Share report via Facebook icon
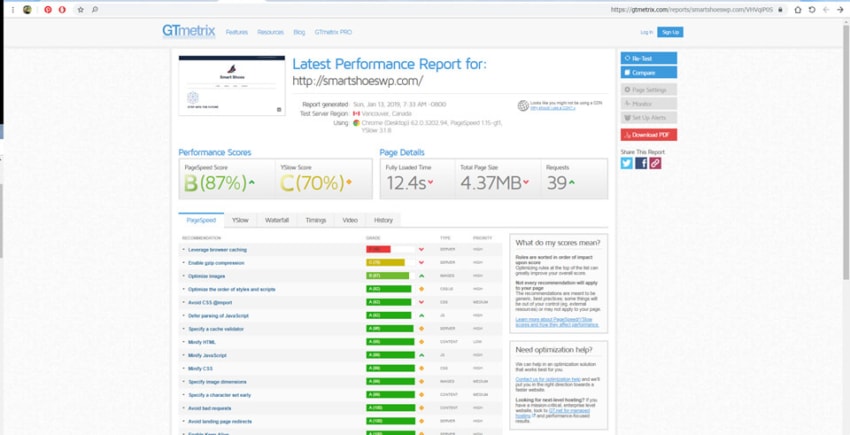The width and height of the screenshot is (850, 435). click(641, 163)
